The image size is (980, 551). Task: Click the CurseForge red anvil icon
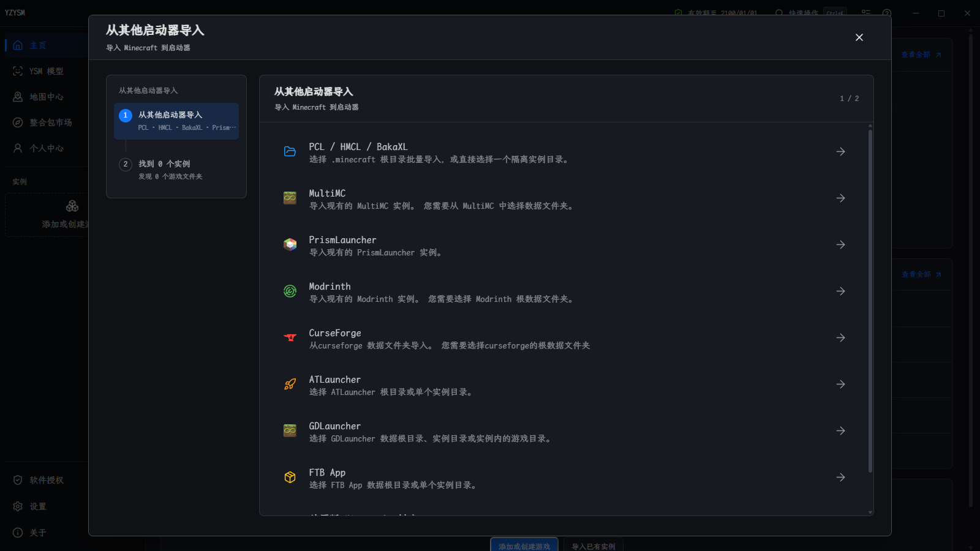290,338
